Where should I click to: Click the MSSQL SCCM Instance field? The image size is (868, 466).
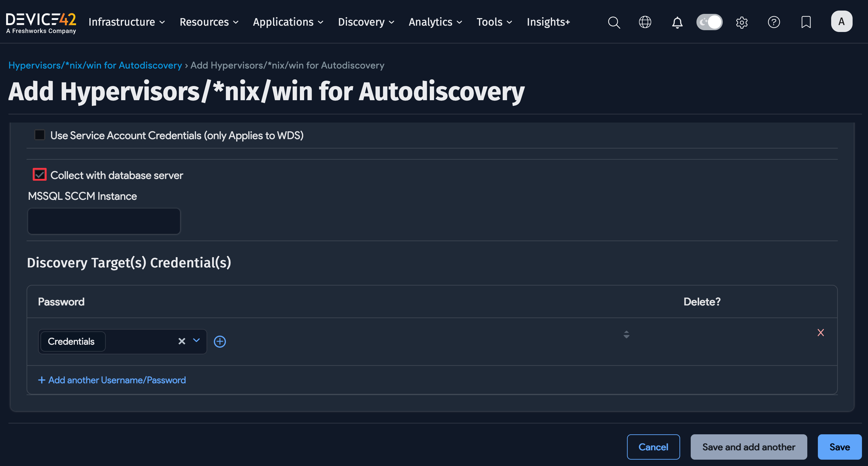(104, 221)
